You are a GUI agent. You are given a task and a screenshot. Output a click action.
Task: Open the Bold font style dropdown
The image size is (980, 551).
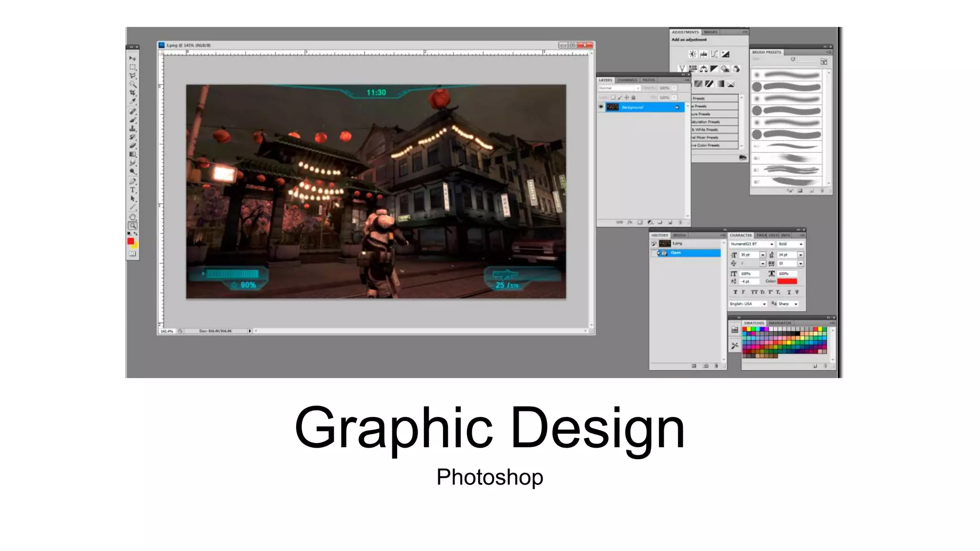pos(791,244)
